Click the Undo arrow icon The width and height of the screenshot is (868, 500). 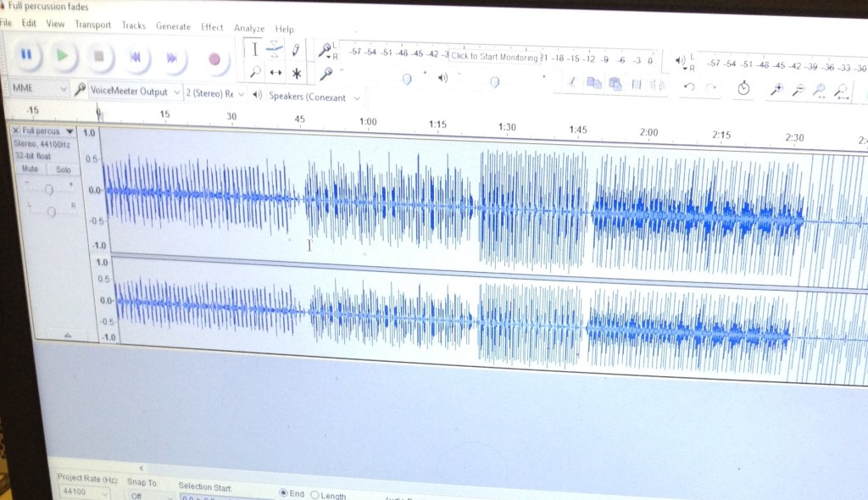click(689, 86)
